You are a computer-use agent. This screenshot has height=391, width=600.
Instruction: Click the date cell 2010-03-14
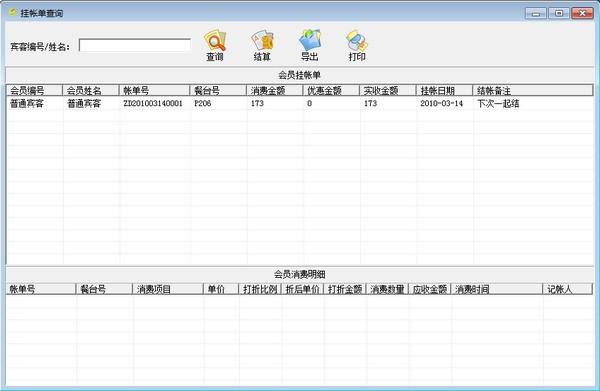[442, 103]
